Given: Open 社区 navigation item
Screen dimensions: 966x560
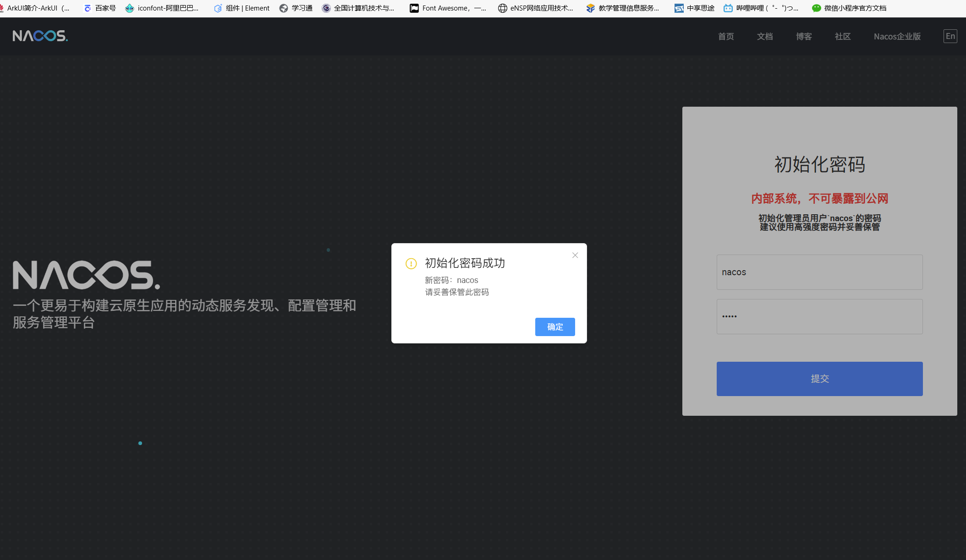Looking at the screenshot, I should 843,37.
